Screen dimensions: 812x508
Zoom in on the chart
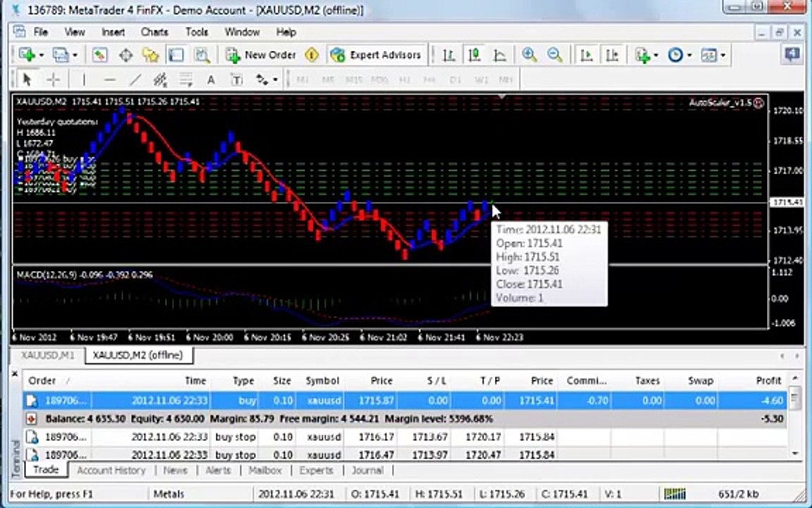[529, 54]
